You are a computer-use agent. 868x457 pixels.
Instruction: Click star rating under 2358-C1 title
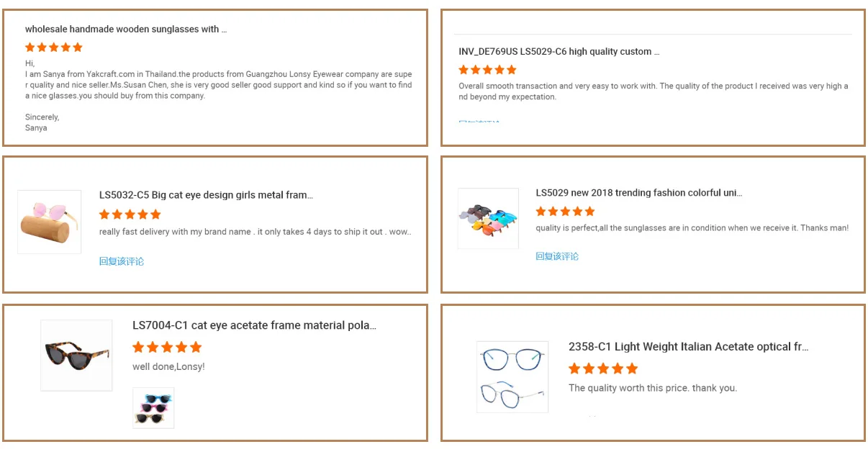click(x=603, y=368)
